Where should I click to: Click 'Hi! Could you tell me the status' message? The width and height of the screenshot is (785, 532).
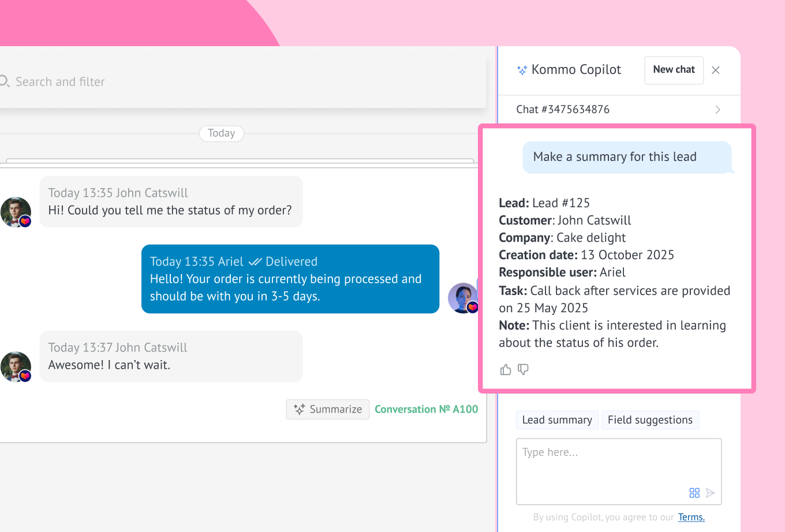coord(171,201)
